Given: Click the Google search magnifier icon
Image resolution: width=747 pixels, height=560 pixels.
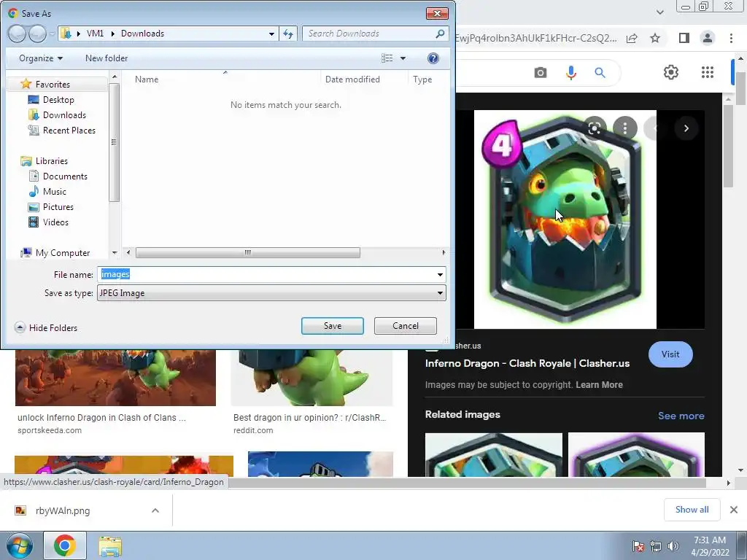Looking at the screenshot, I should pos(600,72).
